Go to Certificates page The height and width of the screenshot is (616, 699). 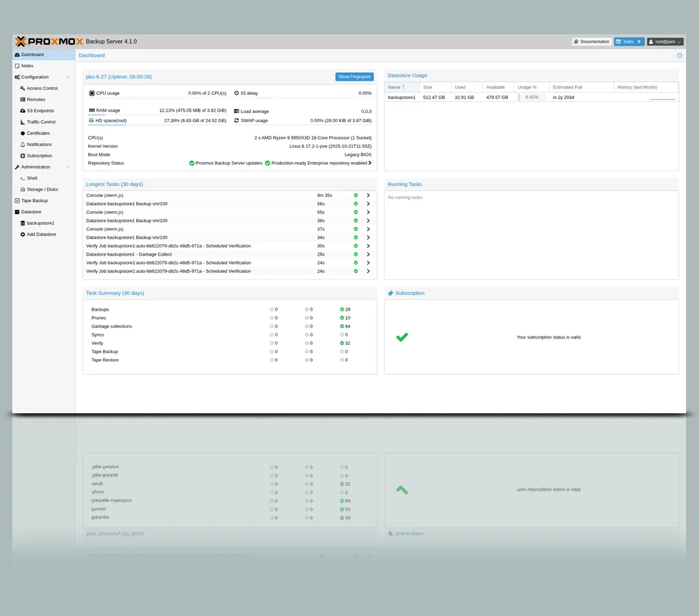38,134
